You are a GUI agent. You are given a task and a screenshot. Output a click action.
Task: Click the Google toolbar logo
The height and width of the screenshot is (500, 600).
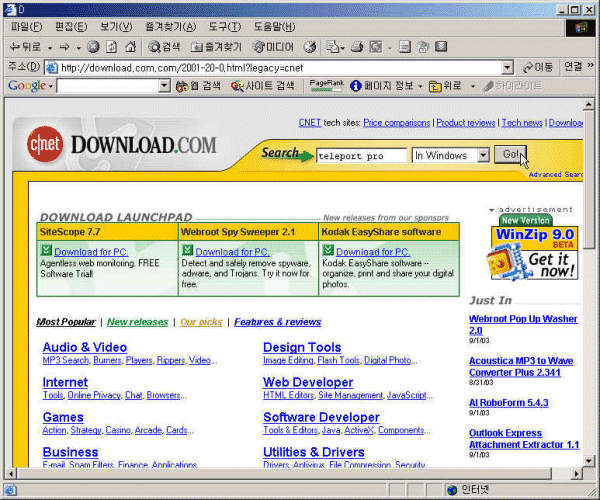pyautogui.click(x=27, y=85)
